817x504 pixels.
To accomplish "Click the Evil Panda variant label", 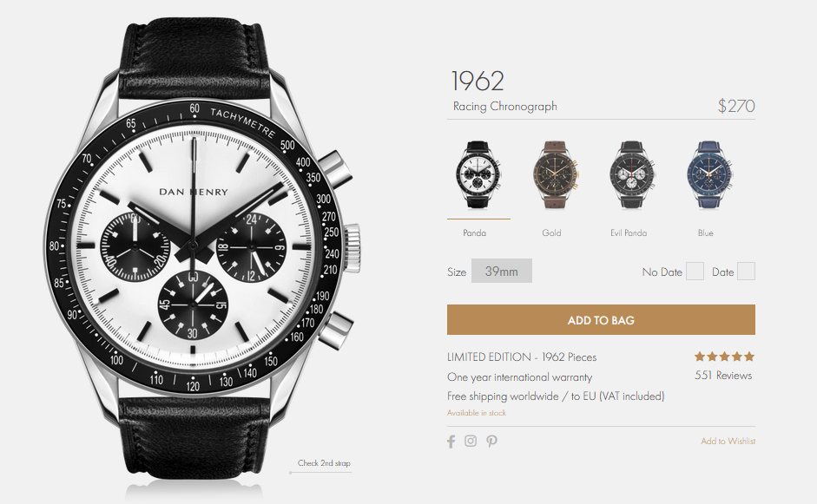I will 629,232.
